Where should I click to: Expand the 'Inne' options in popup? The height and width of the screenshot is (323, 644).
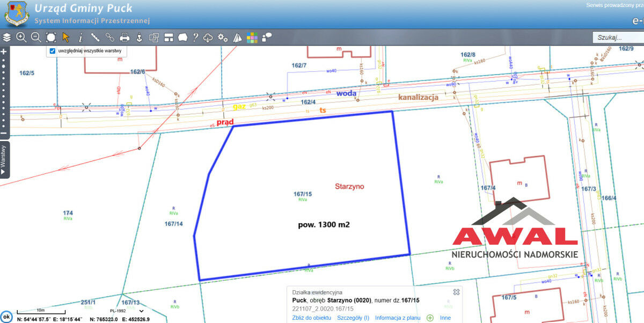coord(445,318)
